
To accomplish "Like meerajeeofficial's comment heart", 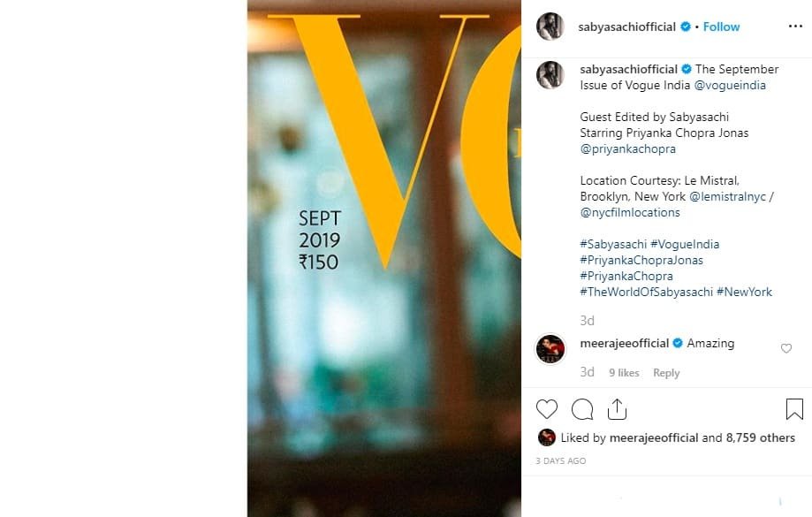I will click(786, 349).
